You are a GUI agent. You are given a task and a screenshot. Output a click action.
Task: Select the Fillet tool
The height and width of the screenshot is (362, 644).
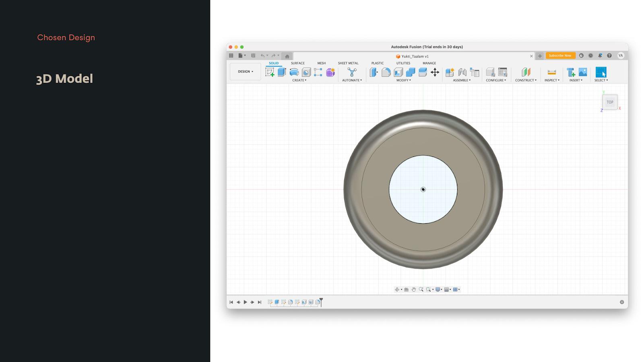(386, 72)
